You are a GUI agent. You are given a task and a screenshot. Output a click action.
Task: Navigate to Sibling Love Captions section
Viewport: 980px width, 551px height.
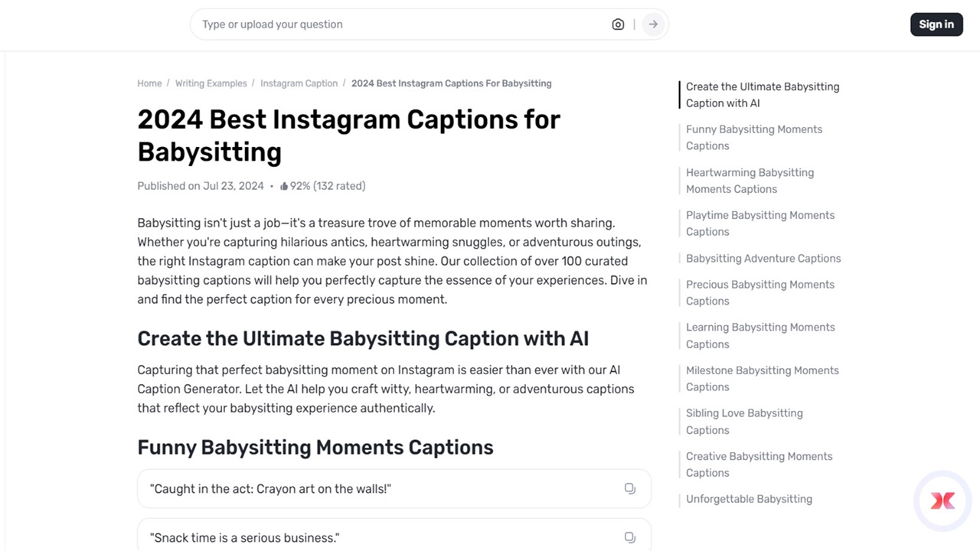[x=743, y=421]
